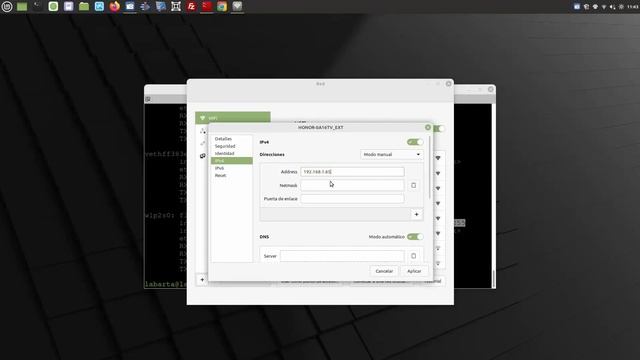Switch to the IPv6 section
The image size is (640, 360).
point(231,168)
